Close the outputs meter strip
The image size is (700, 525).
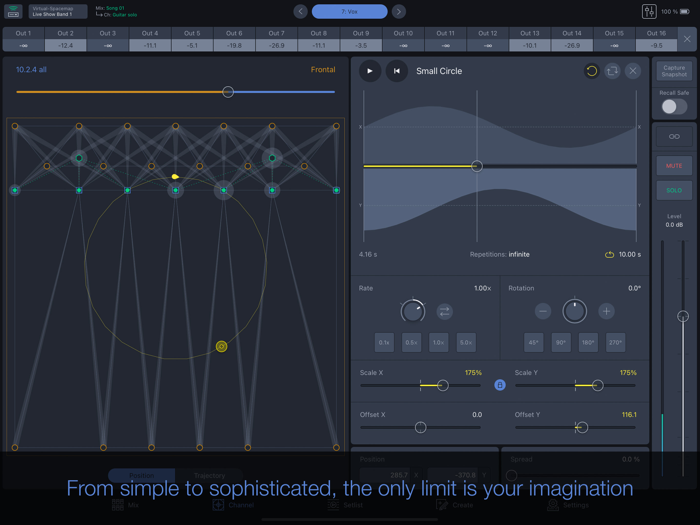(687, 39)
